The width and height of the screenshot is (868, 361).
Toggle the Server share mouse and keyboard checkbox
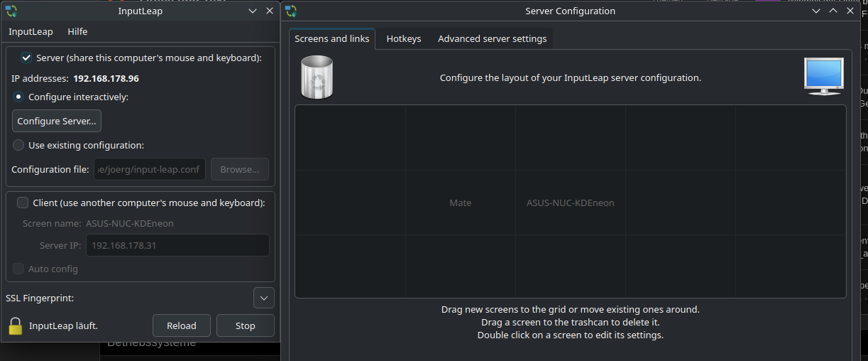point(26,58)
